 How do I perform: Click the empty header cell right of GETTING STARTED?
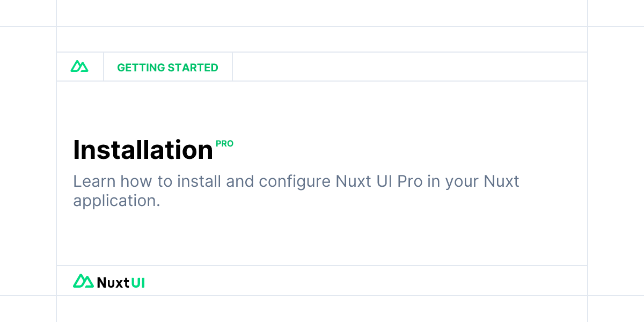tap(409, 67)
